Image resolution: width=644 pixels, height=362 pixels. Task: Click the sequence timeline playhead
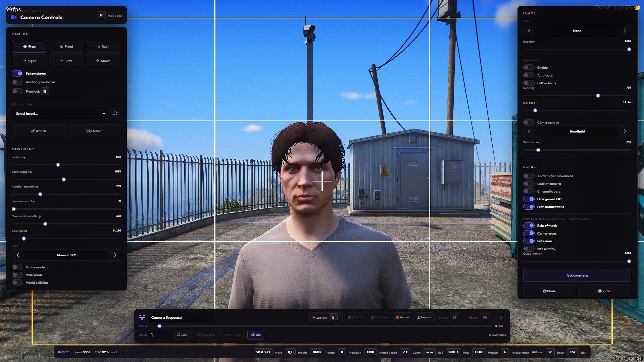point(159,326)
